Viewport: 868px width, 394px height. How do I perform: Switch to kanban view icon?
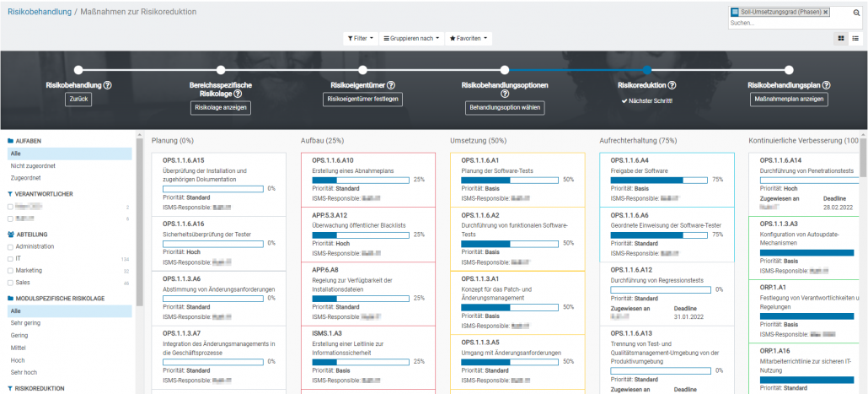[x=841, y=39]
